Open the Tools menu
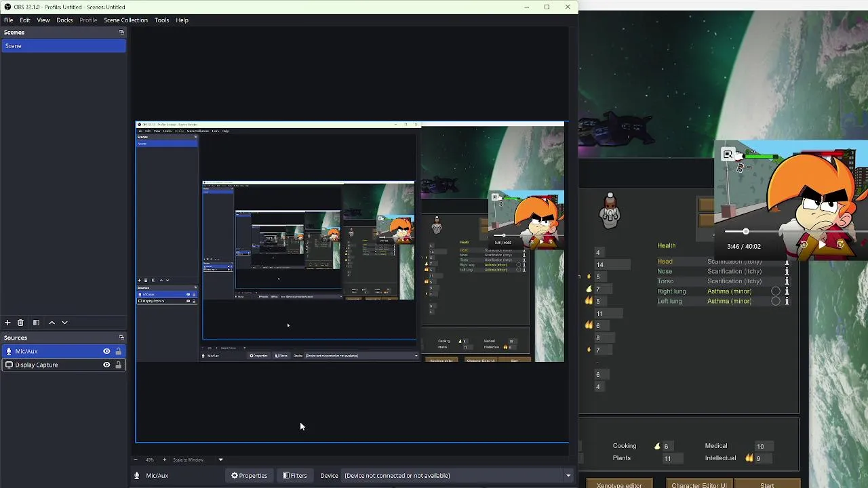 pyautogui.click(x=161, y=20)
